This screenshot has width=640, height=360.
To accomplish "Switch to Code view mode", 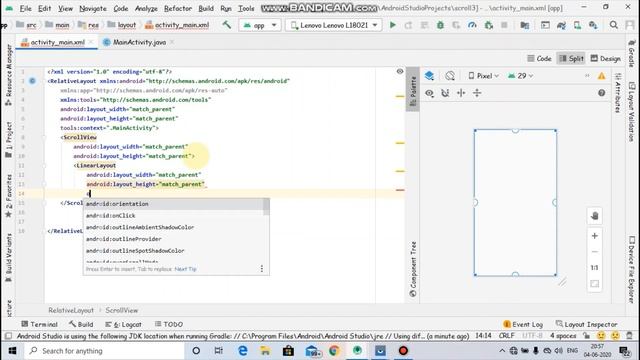I will [x=539, y=58].
